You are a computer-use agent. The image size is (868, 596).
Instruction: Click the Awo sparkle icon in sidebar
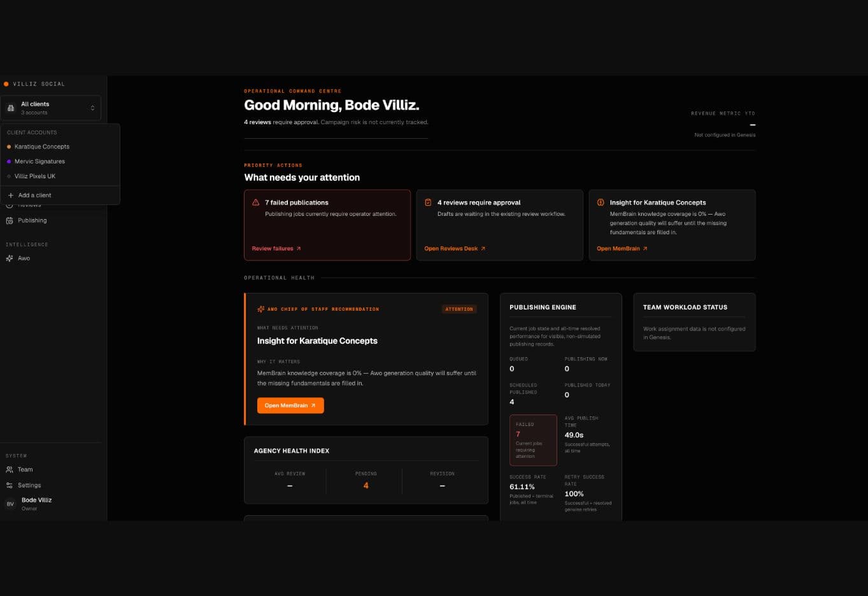(10, 258)
